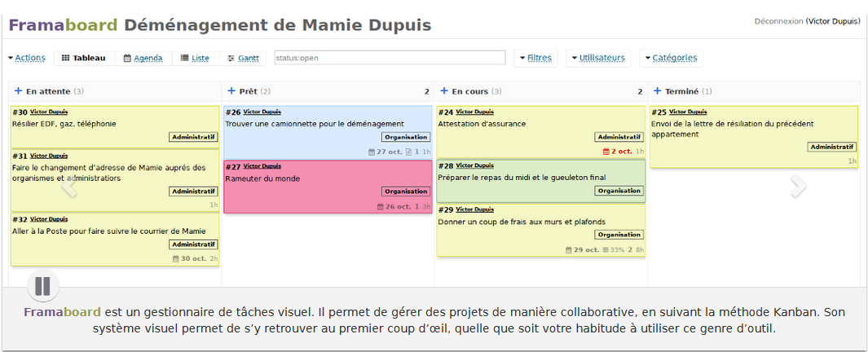This screenshot has height=352, width=868.
Task: Click plus icon next to En cours
Action: coord(444,91)
